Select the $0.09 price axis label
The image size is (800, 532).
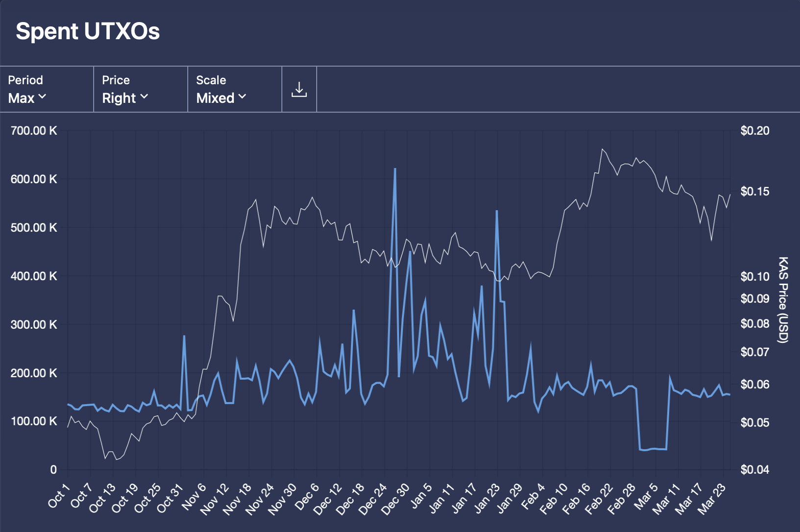pyautogui.click(x=755, y=299)
